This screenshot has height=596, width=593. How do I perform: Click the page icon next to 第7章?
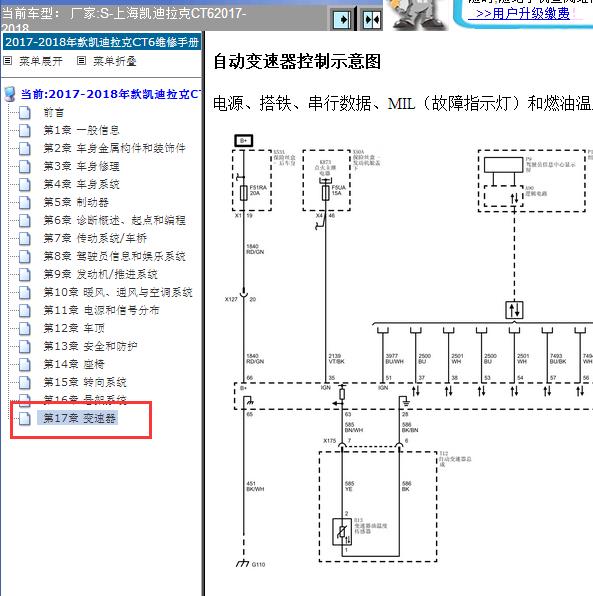click(x=25, y=238)
